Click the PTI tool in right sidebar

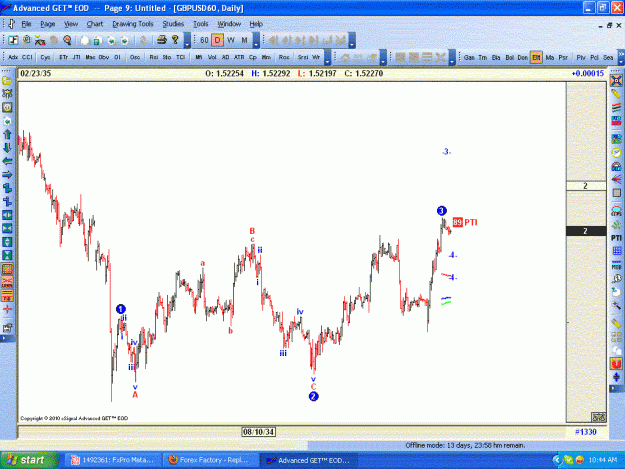[x=616, y=238]
